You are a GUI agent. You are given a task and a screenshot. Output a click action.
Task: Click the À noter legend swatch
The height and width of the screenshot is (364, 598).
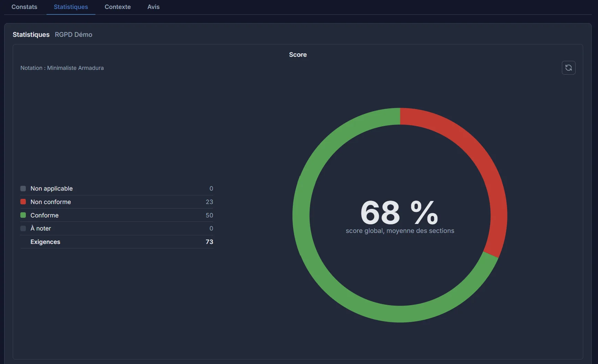(23, 228)
